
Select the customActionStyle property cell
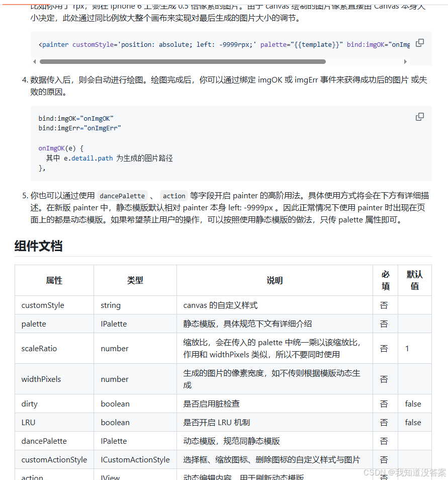(54, 459)
